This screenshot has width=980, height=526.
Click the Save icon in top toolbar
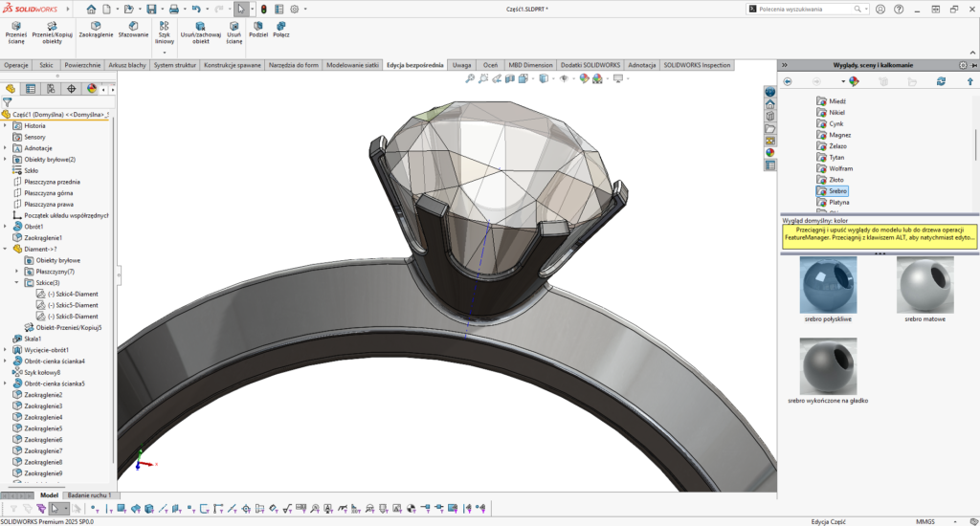point(151,9)
